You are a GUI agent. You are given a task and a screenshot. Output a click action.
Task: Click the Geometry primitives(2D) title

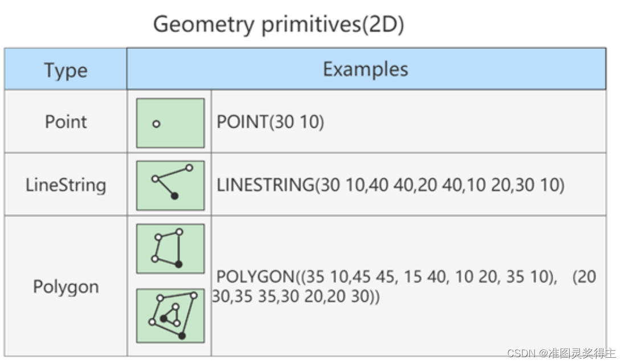(279, 24)
